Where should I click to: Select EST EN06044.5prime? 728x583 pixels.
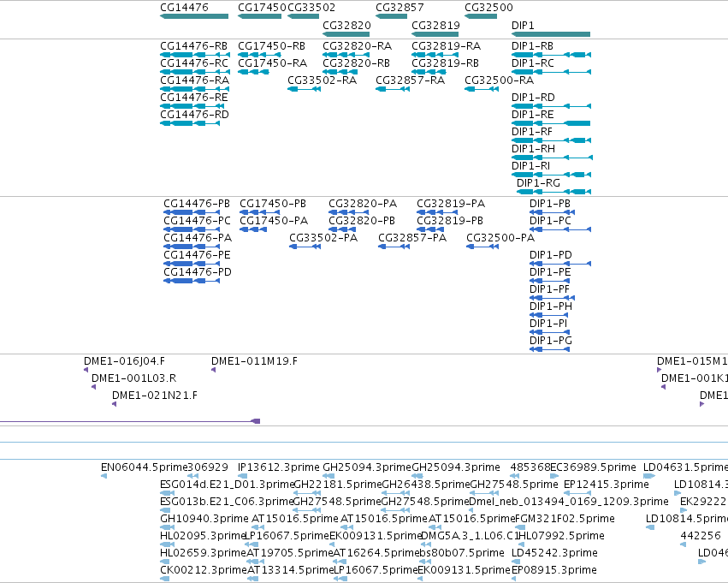[145, 467]
